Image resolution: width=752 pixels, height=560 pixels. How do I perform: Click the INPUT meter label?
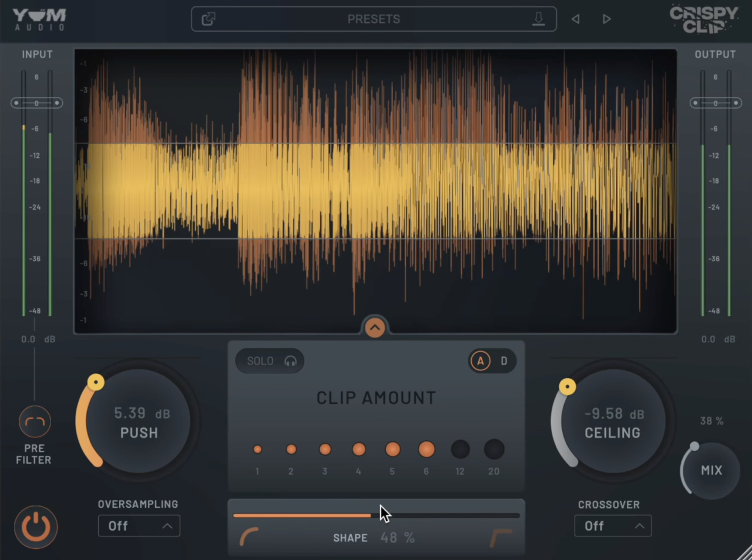tap(37, 55)
